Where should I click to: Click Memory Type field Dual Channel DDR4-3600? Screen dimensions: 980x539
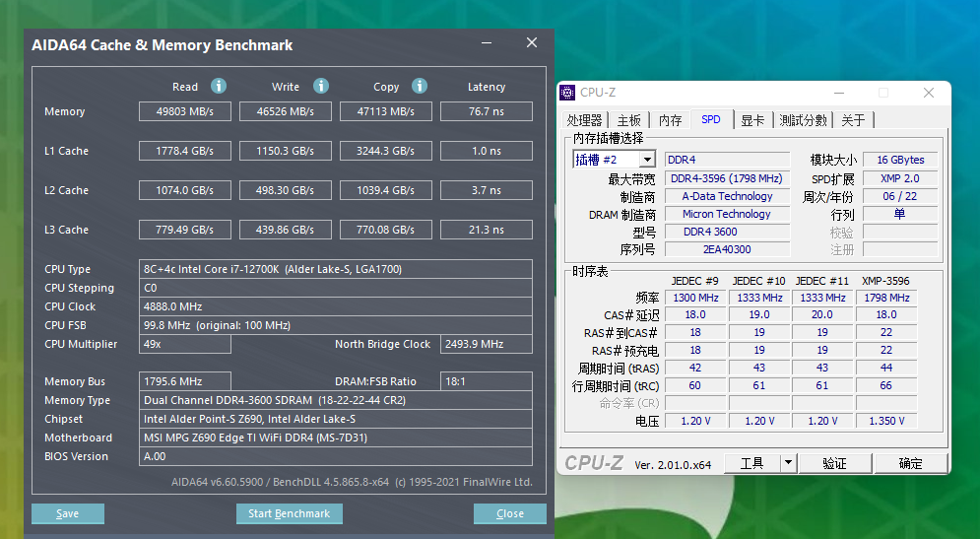[336, 400]
